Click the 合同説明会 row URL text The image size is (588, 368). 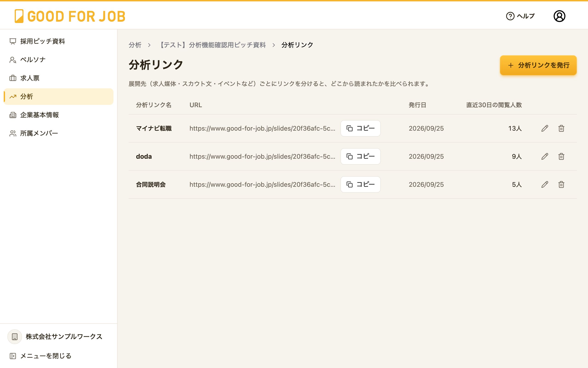coord(262,184)
